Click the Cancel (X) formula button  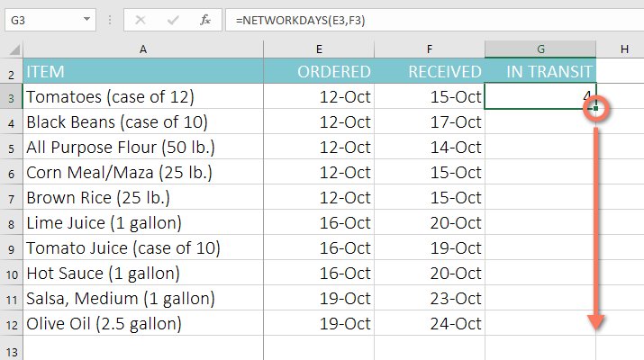[x=141, y=19]
